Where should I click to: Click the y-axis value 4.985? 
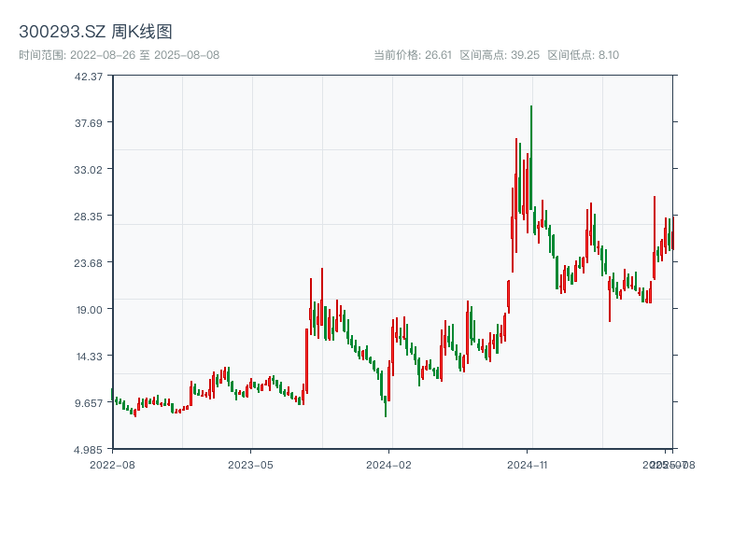[88, 450]
